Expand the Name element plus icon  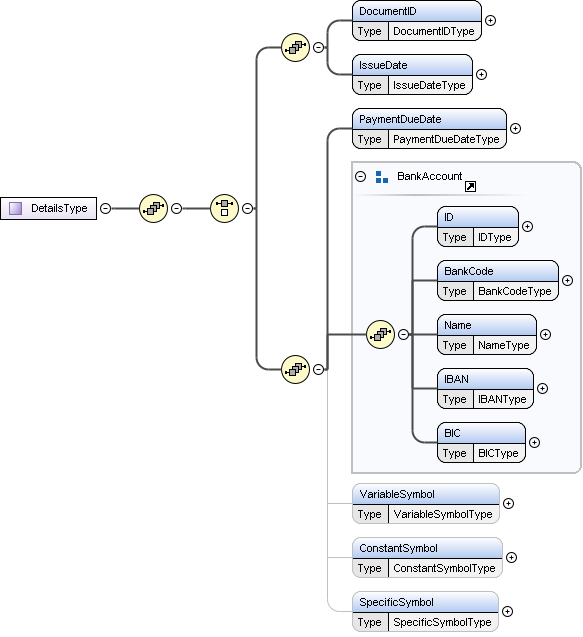(545, 334)
